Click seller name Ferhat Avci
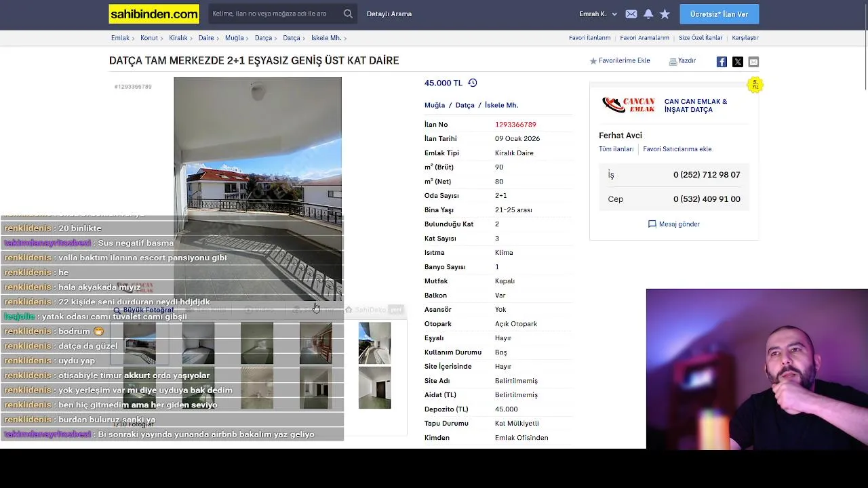This screenshot has height=488, width=868. pos(620,136)
